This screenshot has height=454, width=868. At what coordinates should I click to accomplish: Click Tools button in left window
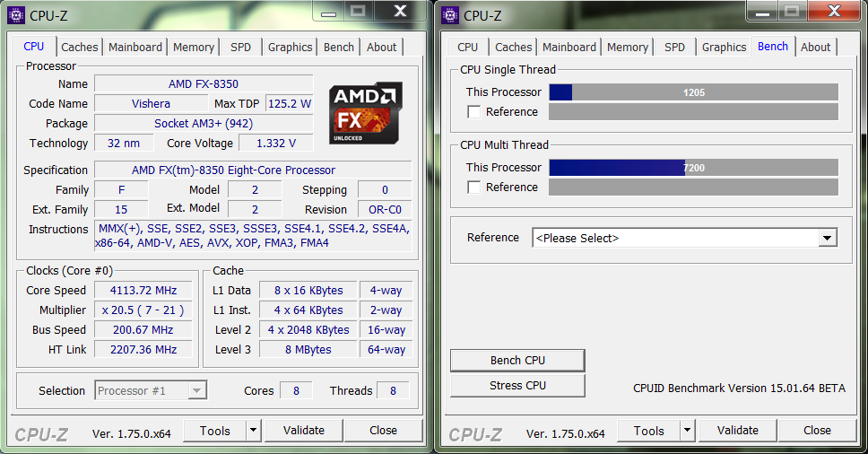(215, 430)
